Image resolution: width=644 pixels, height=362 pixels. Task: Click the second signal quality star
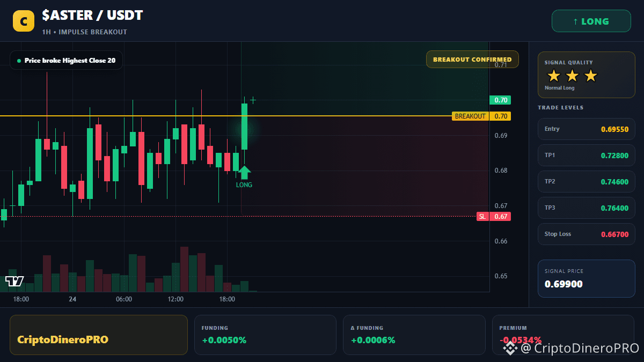pyautogui.click(x=572, y=76)
